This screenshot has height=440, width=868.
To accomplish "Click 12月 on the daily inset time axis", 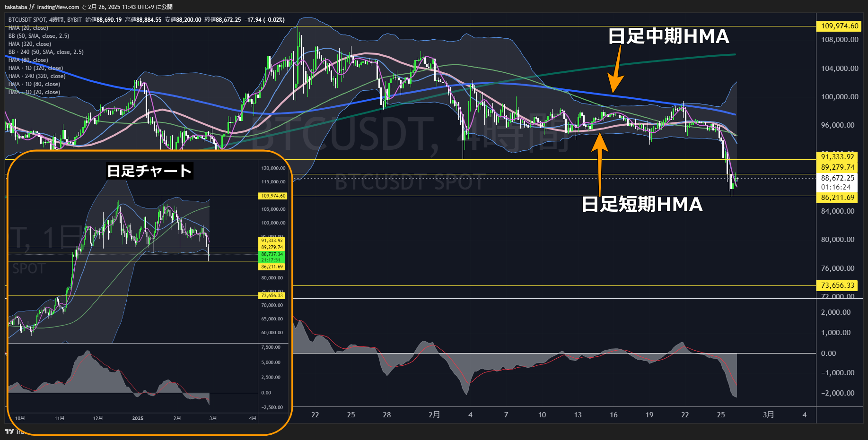I will [x=98, y=418].
